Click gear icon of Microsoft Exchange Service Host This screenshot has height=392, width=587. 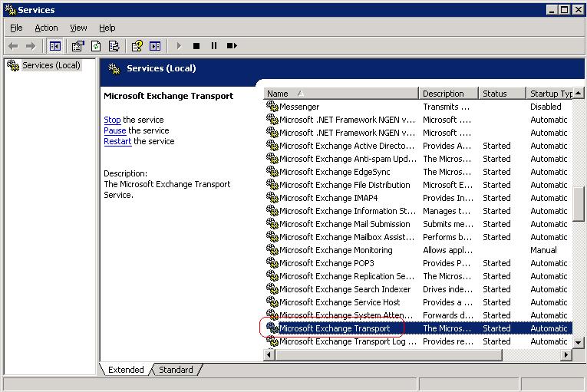coord(272,301)
